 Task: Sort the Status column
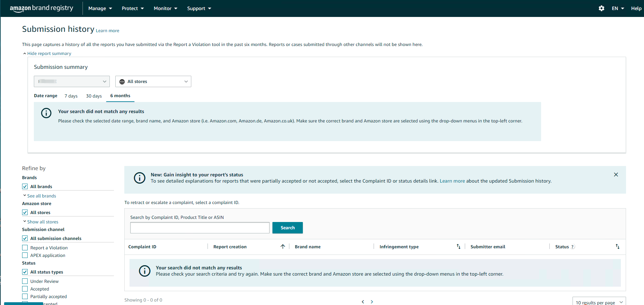click(617, 247)
